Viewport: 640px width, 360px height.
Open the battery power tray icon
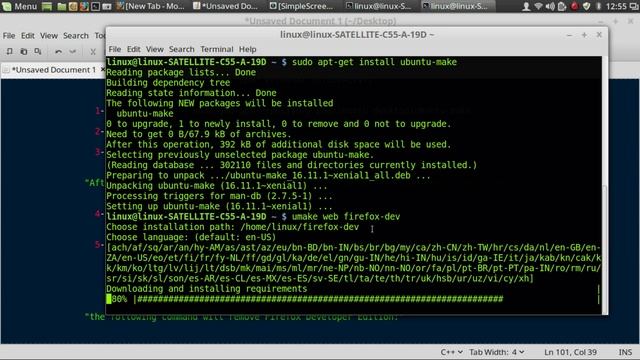(562, 6)
